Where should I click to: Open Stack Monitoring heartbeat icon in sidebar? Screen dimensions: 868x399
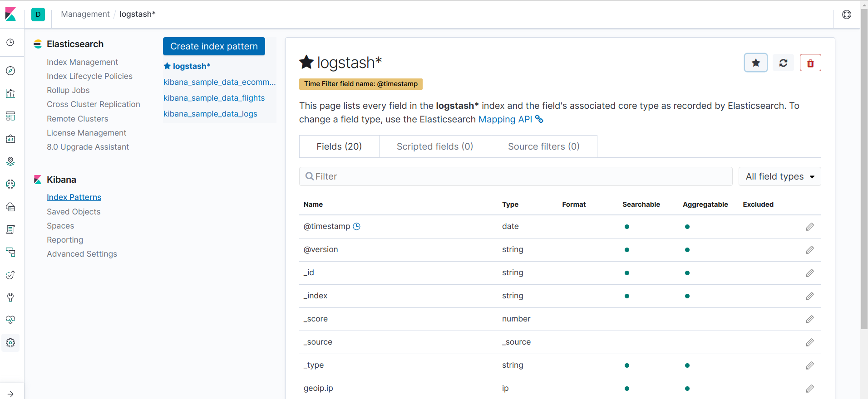pos(10,320)
